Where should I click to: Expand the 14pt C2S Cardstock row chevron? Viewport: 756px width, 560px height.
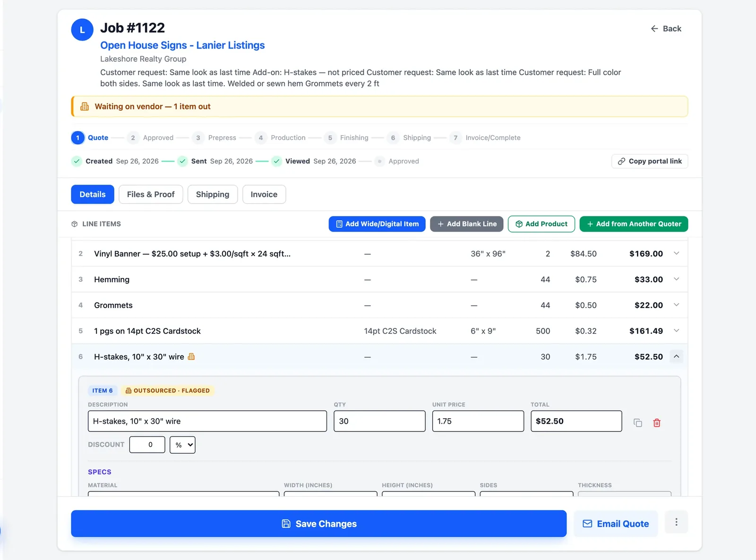pos(676,331)
